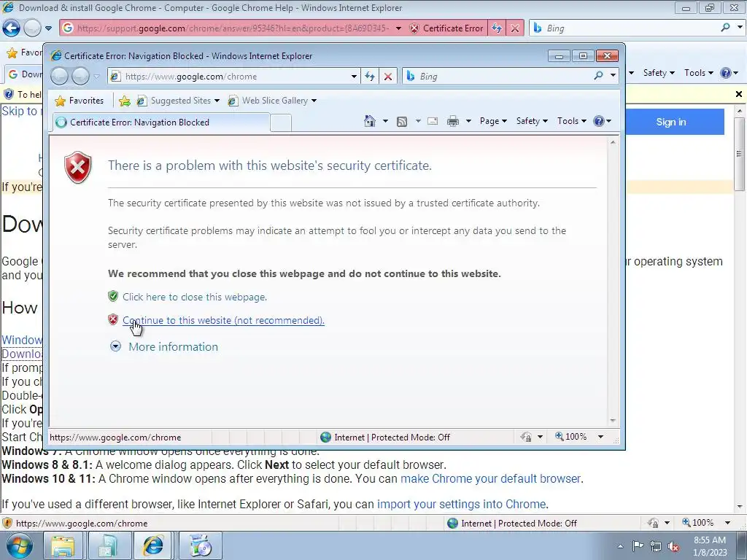Click the Sign in button on Google page

(x=671, y=122)
